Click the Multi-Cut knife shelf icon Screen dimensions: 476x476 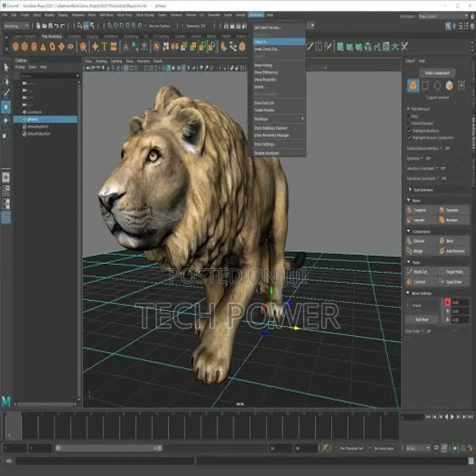(x=309, y=47)
